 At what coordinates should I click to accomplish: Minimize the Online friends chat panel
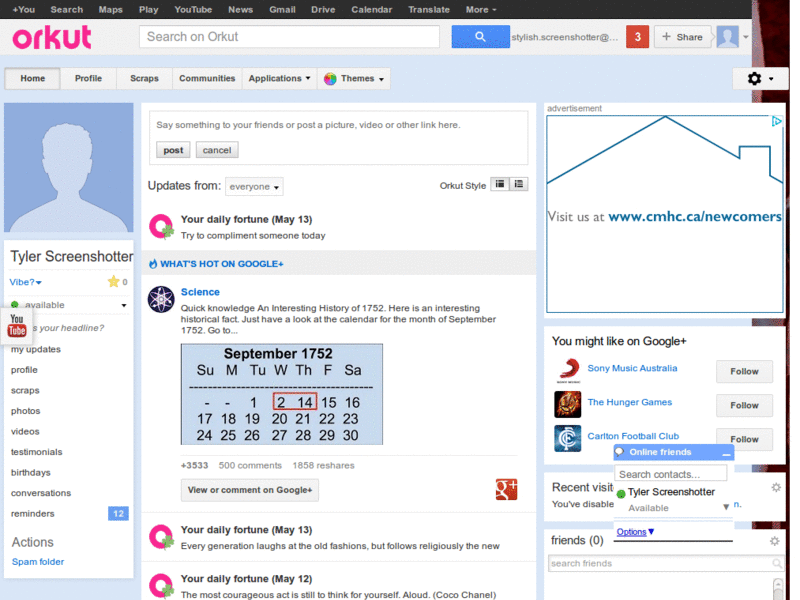pos(727,453)
